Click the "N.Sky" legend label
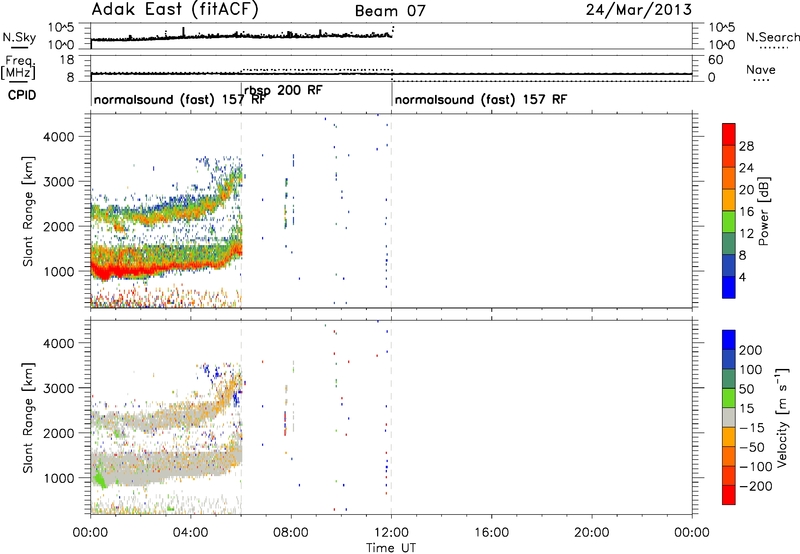800x554 pixels. click(19, 37)
